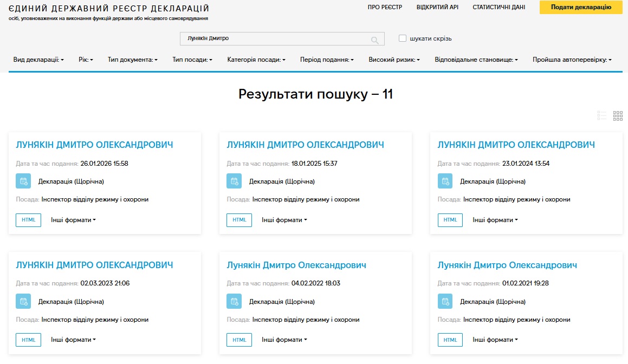
Task: Open HTML version of 23.01.2024 declaration
Action: coord(450,220)
